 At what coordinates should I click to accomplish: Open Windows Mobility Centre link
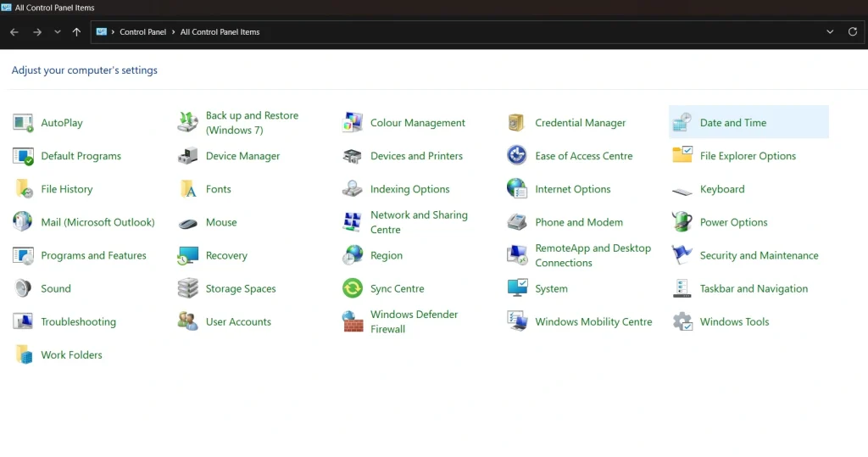tap(593, 322)
